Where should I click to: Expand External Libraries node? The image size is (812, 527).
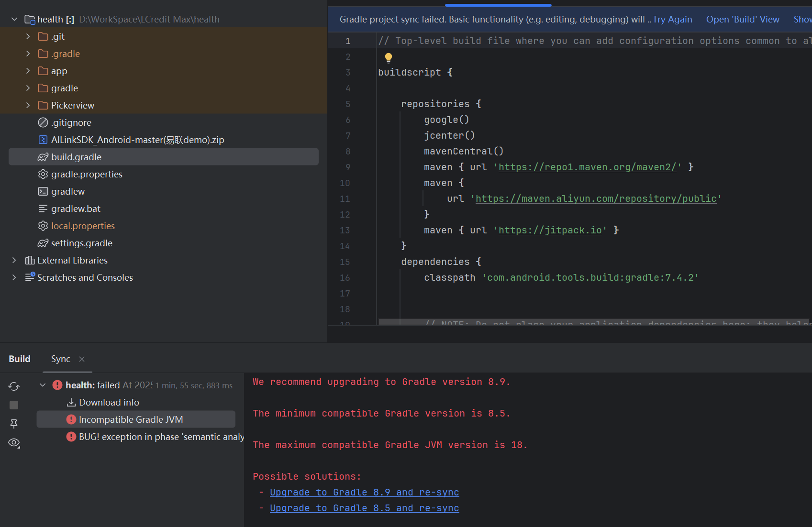[14, 260]
